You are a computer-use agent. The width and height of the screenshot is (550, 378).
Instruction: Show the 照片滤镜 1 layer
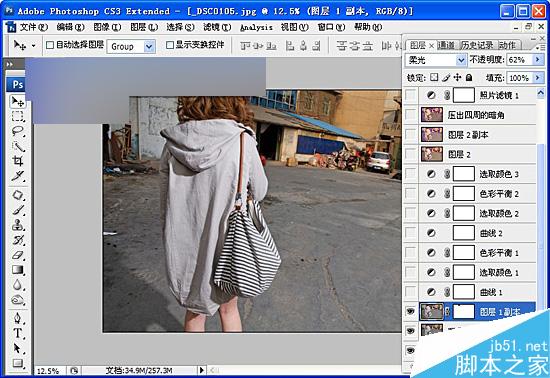410,95
